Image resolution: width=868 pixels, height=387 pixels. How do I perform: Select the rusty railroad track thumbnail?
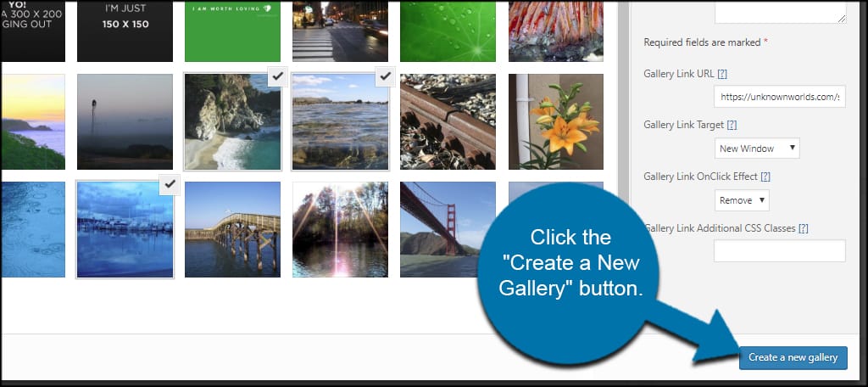pyautogui.click(x=448, y=121)
